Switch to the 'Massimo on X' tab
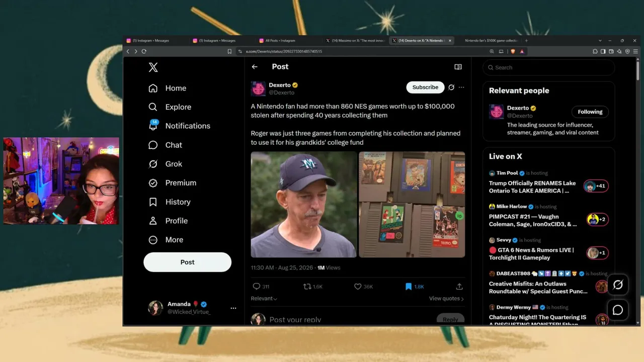The width and height of the screenshot is (644, 362). (x=355, y=41)
